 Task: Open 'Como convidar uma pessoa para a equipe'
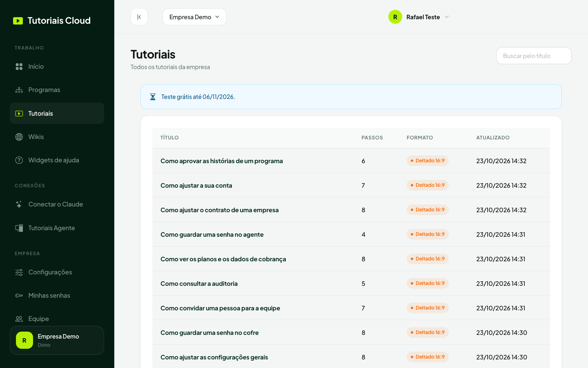[x=220, y=308]
